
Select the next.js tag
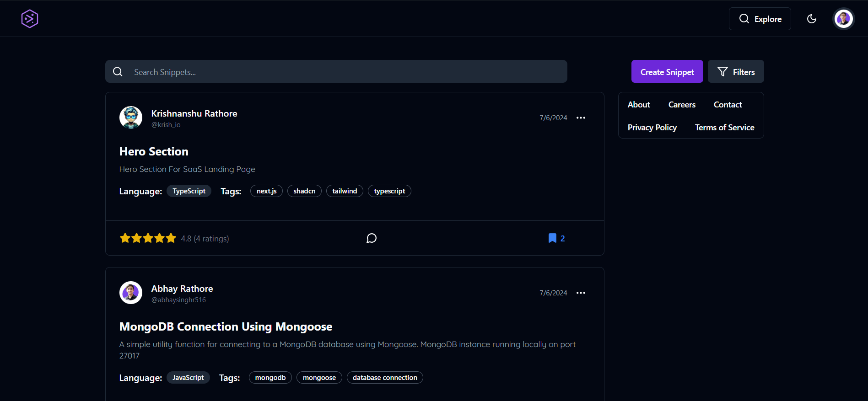(x=266, y=191)
